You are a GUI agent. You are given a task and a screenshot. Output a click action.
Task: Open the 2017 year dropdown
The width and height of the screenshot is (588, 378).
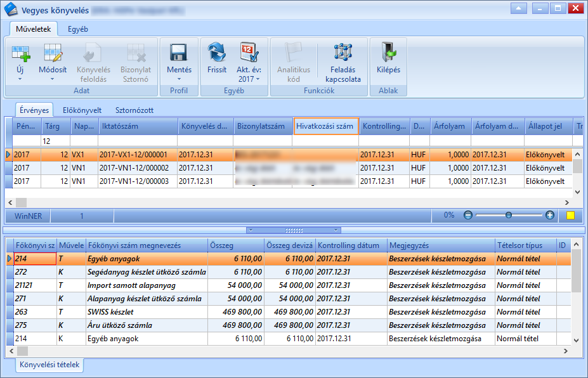click(249, 79)
